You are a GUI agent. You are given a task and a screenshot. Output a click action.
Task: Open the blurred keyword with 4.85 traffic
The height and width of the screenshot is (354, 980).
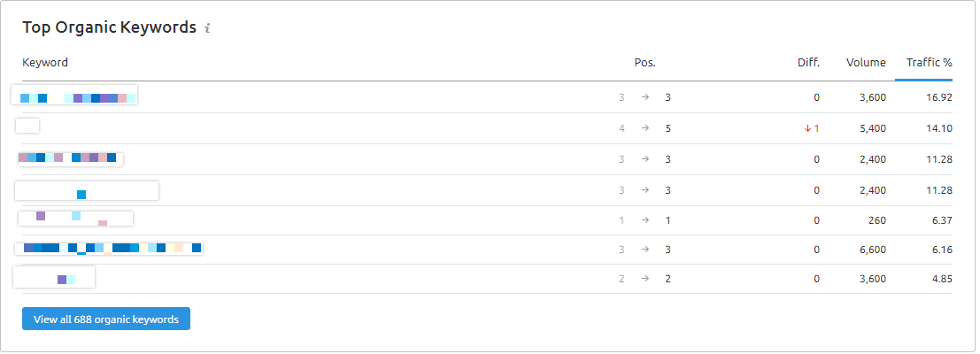(54, 277)
